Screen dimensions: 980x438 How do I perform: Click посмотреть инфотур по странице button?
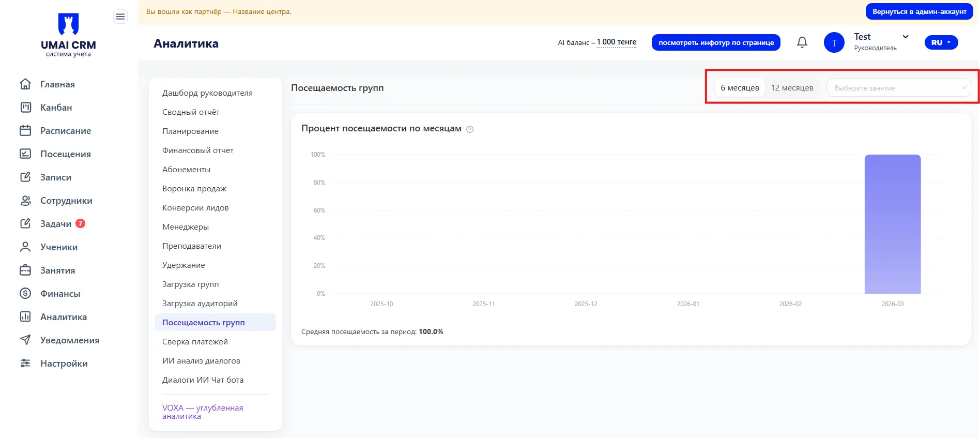[x=716, y=42]
